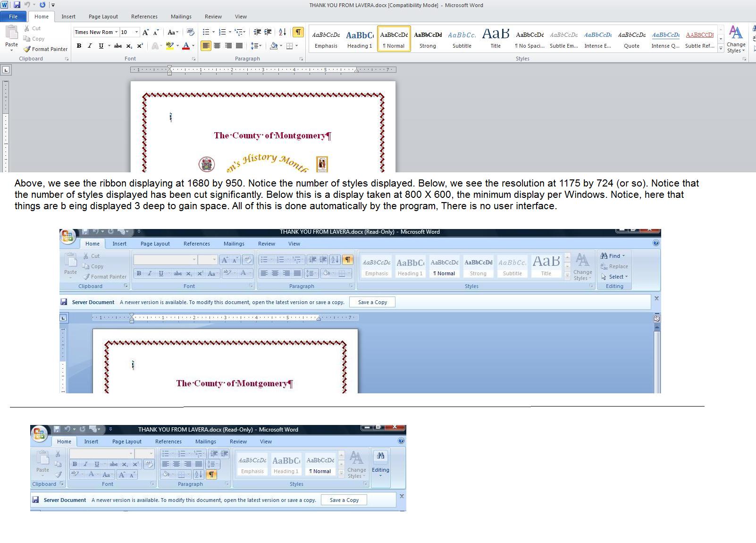Apply Intense Quote style in top window
756x543 pixels.
[x=665, y=39]
